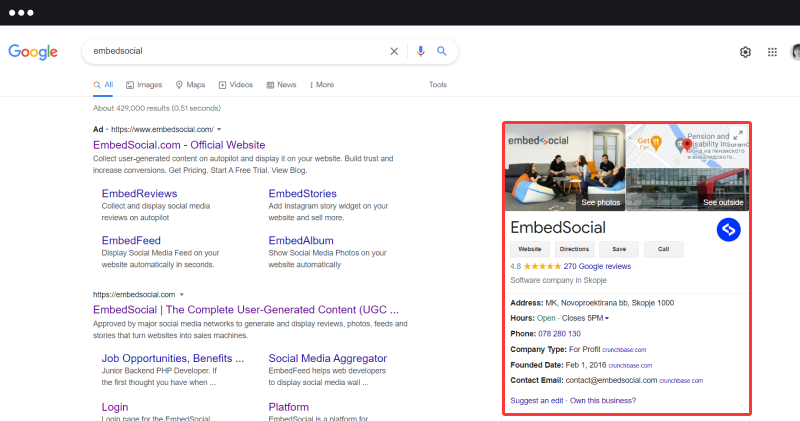Expand the map with fullscreen icon

click(x=738, y=135)
